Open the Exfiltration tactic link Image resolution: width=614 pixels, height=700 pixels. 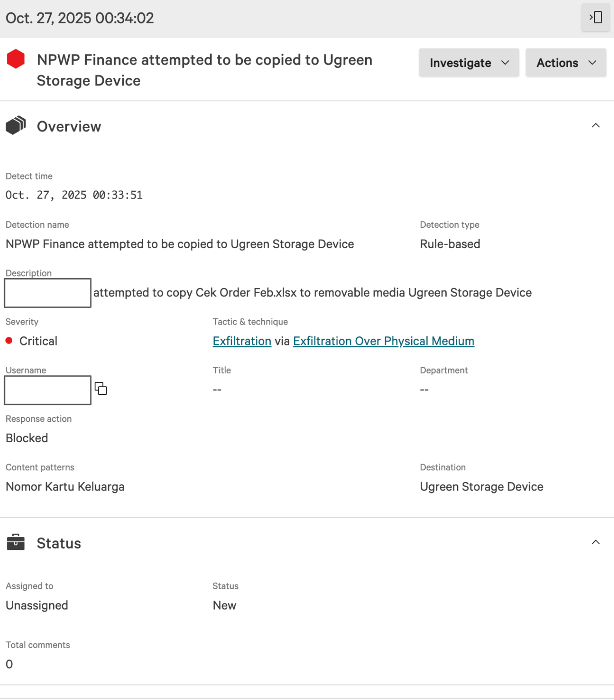click(242, 341)
